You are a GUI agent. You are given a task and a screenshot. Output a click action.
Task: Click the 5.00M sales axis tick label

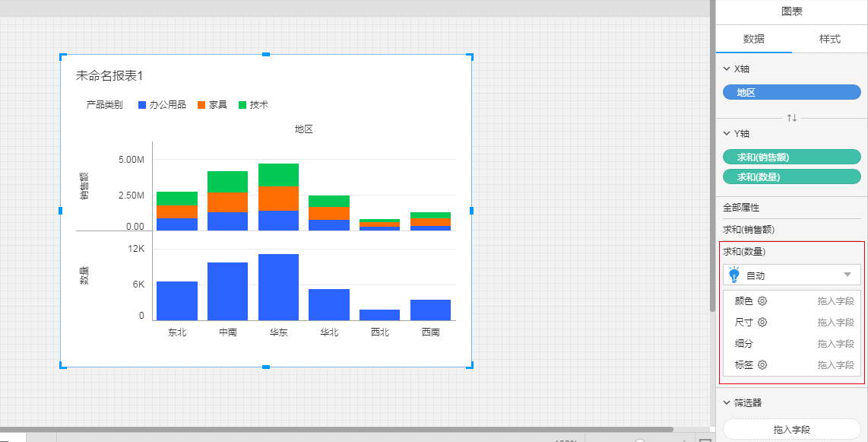click(x=131, y=160)
